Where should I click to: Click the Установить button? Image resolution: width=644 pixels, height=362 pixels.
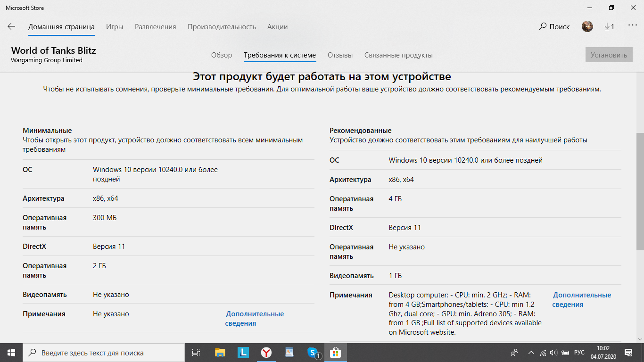(609, 55)
